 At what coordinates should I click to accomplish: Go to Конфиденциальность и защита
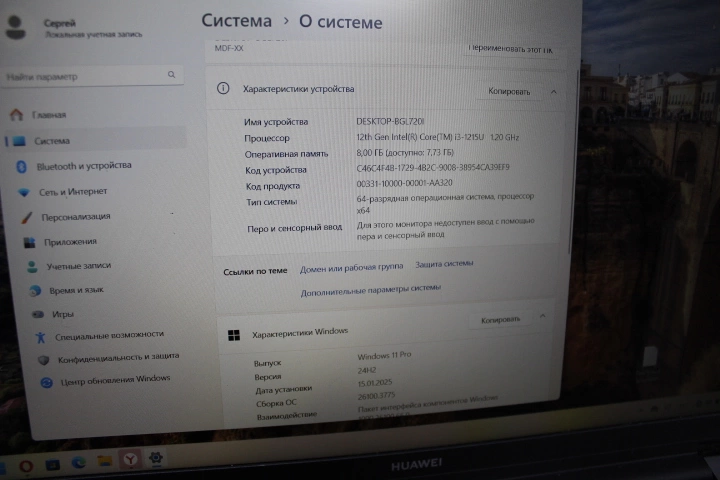tap(118, 358)
